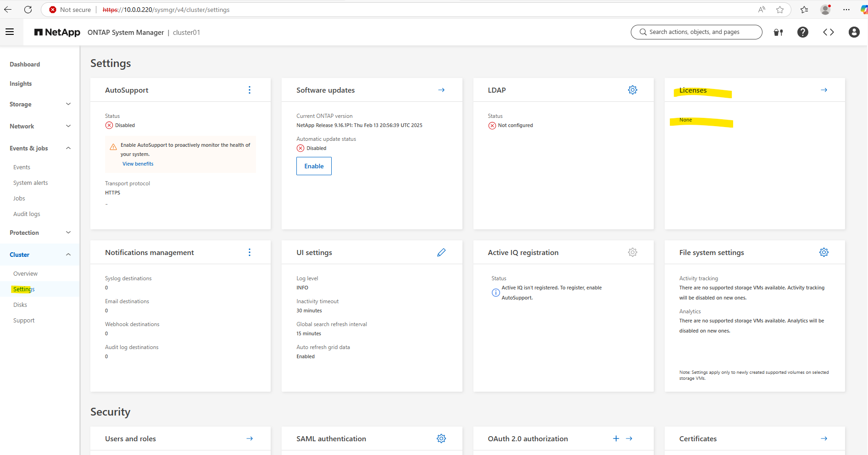Open Jobs in sidebar
Screen dimensions: 868x455
tap(19, 199)
